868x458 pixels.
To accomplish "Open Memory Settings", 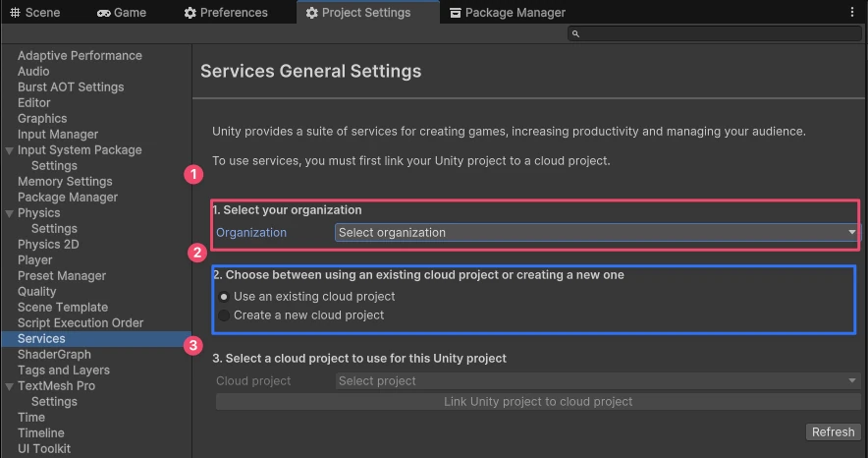I will pos(65,181).
